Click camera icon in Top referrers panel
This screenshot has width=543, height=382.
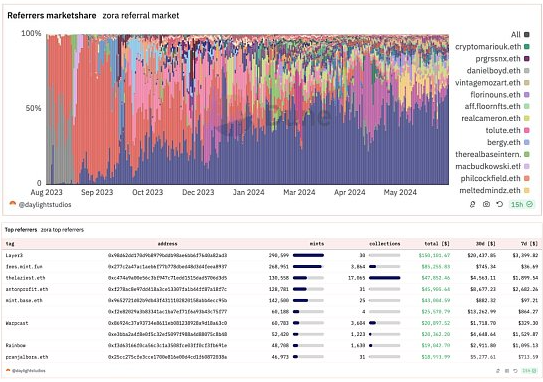507,371
